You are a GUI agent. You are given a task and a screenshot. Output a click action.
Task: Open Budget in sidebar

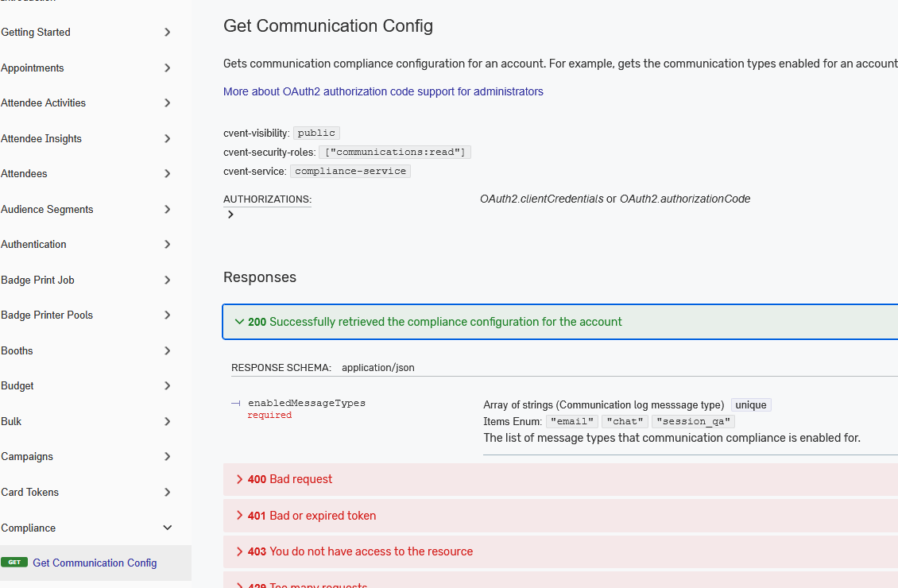tap(17, 386)
